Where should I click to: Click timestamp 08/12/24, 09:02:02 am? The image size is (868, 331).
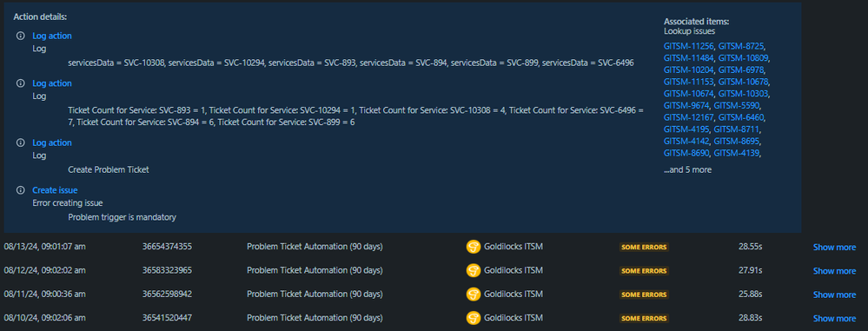click(45, 270)
